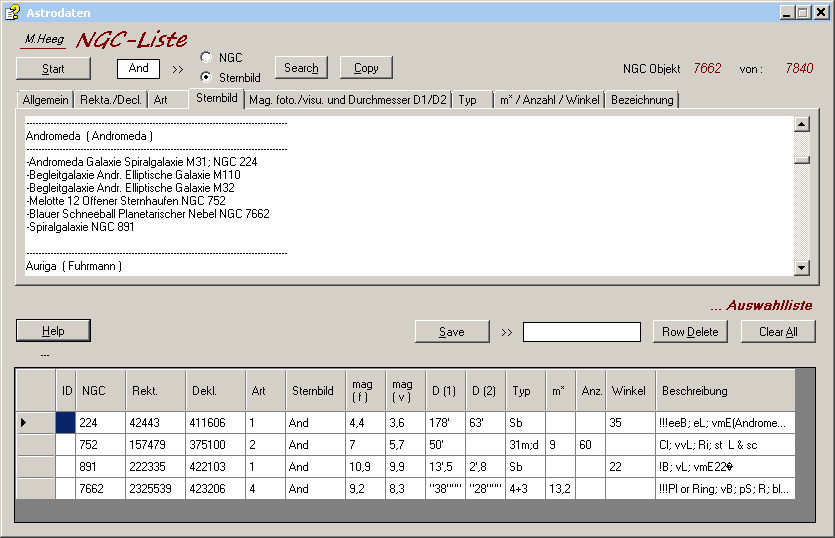This screenshot has width=835, height=538.
Task: Click the Rekt. column header
Action: 155,390
